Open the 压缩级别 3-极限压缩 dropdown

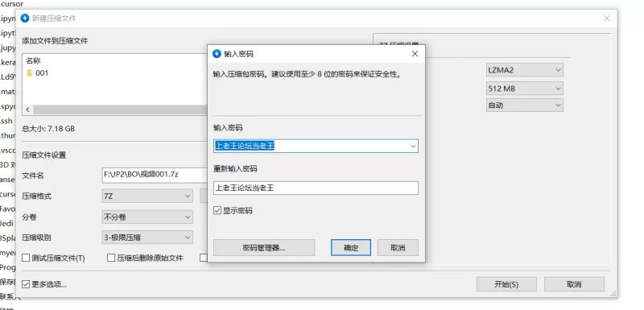pos(147,238)
